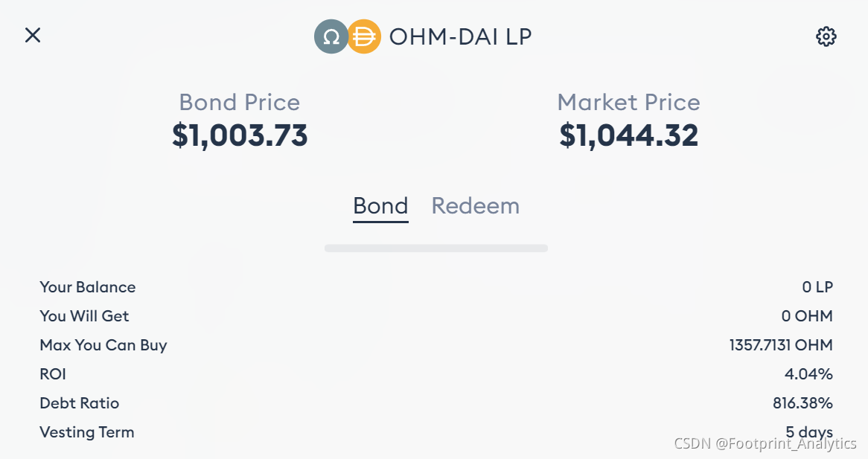Click the Market Price label
This screenshot has height=459, width=868.
[x=629, y=103]
